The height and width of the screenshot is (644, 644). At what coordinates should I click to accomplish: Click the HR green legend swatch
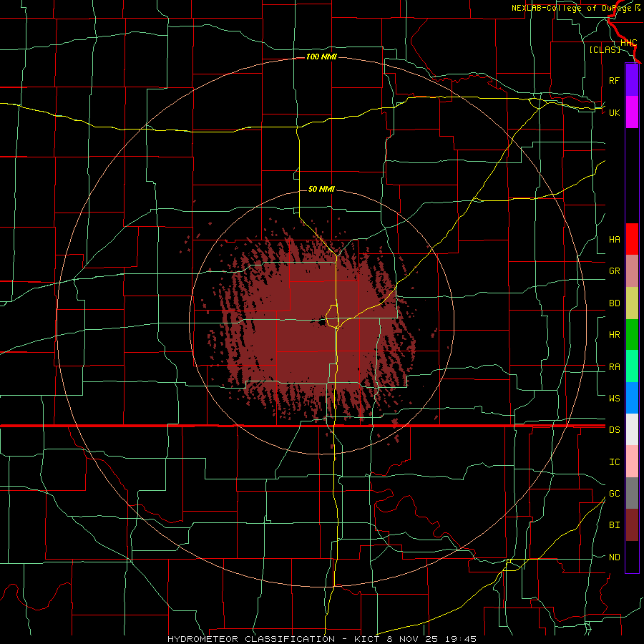point(632,335)
